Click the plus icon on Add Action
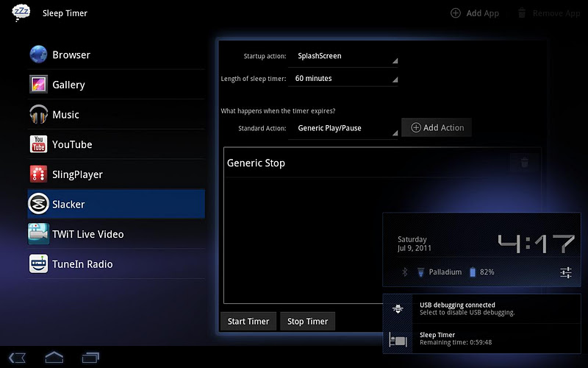Viewport: 588px width, 368px height. coord(416,127)
